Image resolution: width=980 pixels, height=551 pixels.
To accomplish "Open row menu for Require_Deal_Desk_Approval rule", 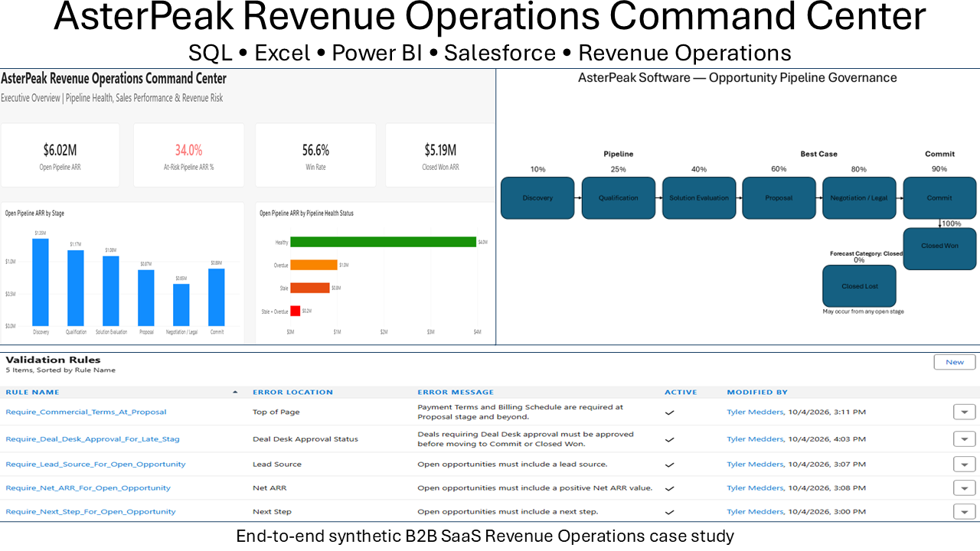I will coord(965,439).
